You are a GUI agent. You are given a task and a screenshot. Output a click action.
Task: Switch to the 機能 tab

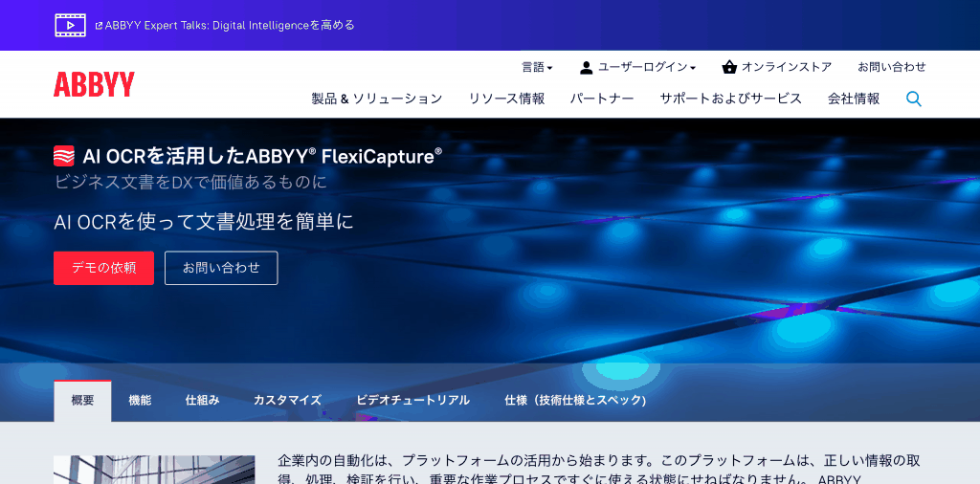coord(140,401)
